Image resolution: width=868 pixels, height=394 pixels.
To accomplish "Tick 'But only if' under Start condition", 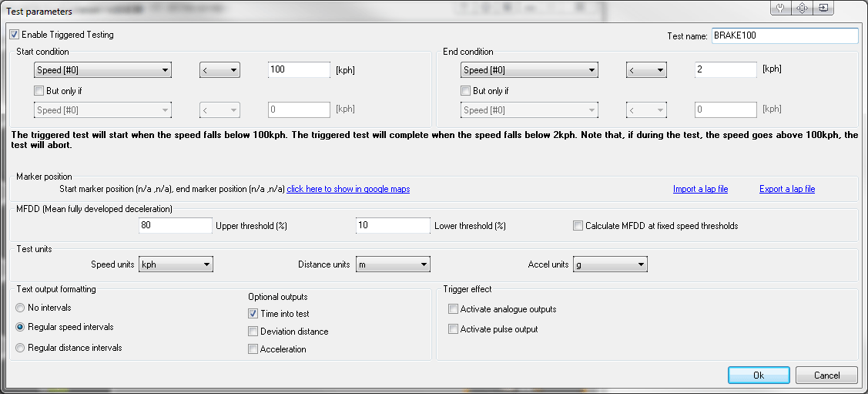I will click(39, 91).
